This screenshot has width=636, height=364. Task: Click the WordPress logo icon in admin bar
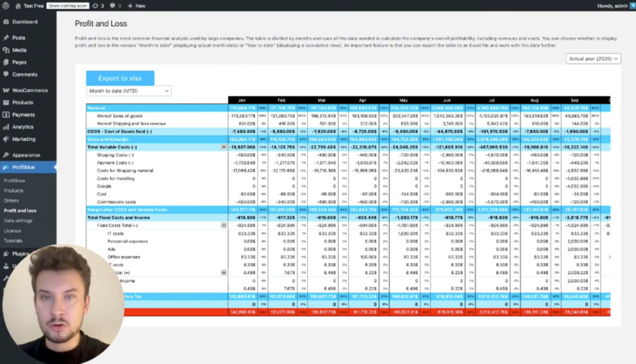pos(6,6)
